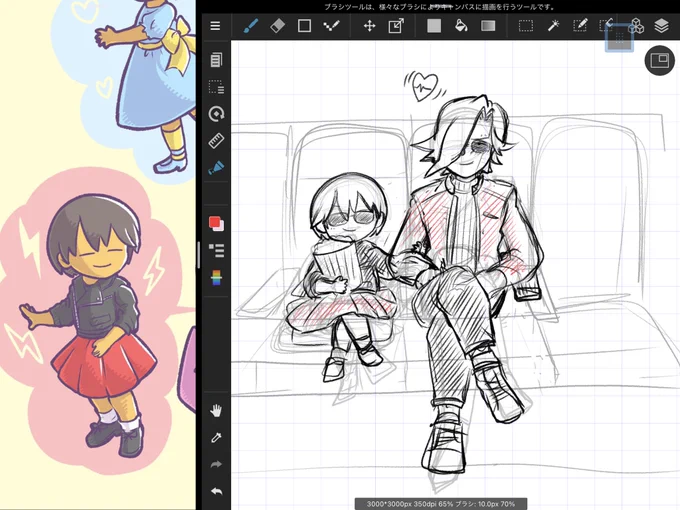Select the rectangle shape tool
680x510 pixels.
pos(304,26)
